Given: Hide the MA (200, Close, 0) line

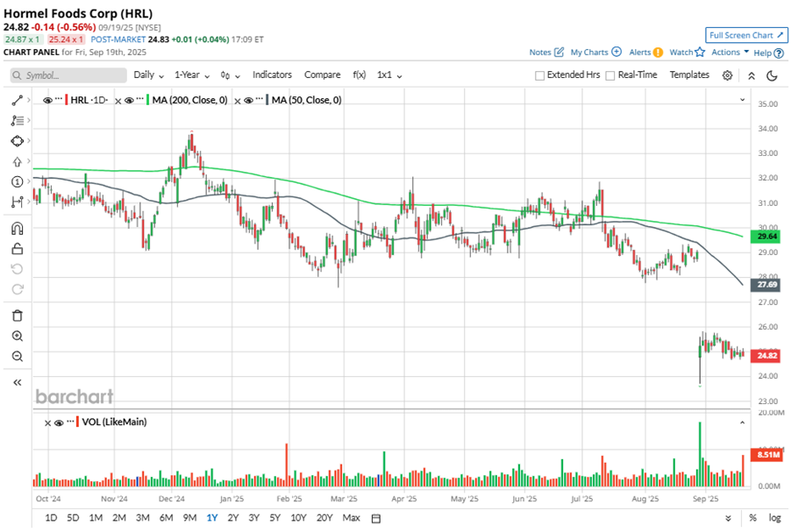Looking at the screenshot, I should coord(129,100).
